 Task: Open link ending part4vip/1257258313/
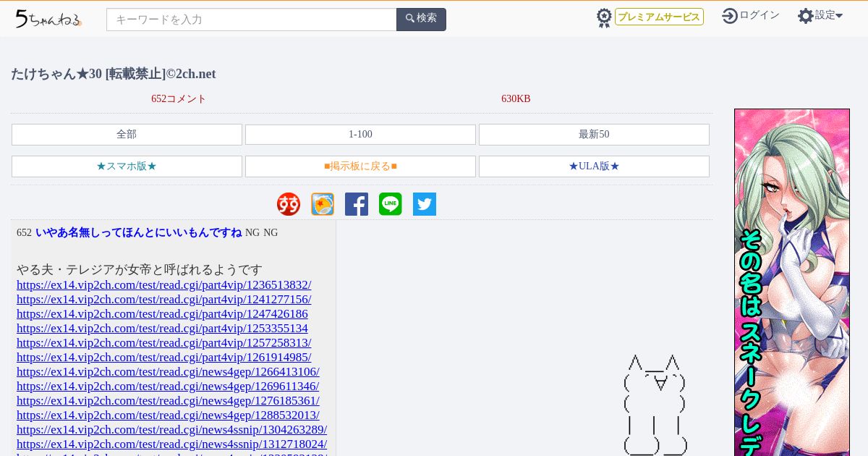point(164,343)
